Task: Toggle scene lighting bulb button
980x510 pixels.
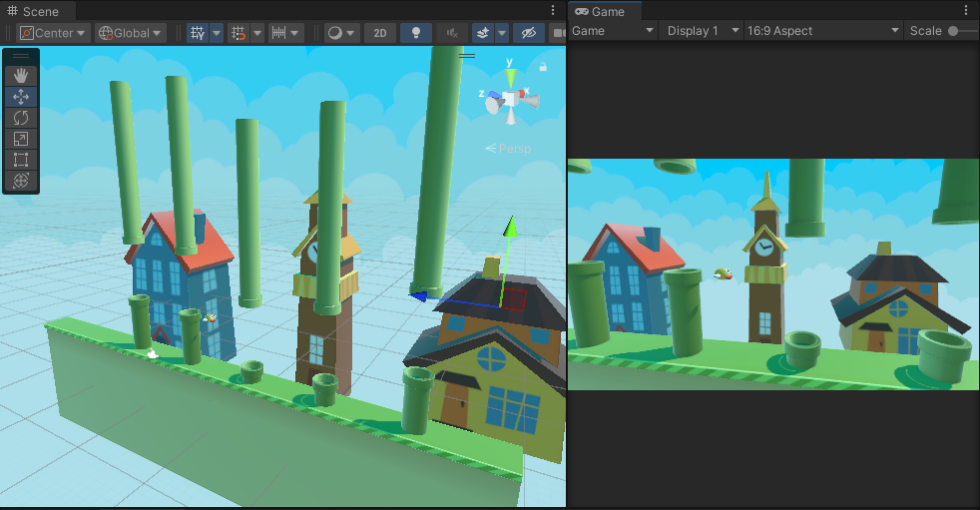Action: click(415, 33)
